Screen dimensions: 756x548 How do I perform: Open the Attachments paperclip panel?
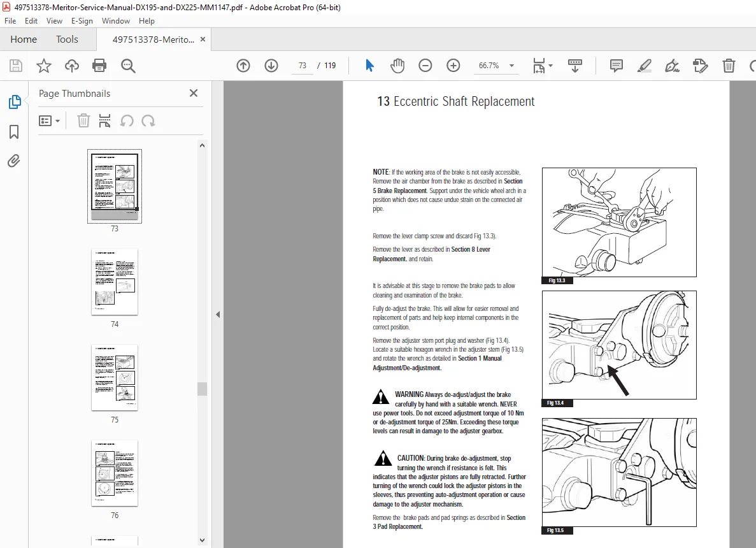[x=14, y=161]
